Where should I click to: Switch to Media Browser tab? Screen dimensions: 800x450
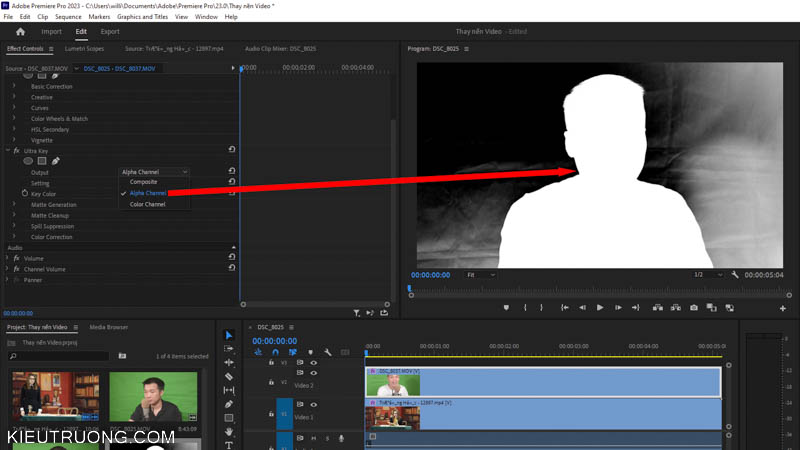pyautogui.click(x=109, y=328)
